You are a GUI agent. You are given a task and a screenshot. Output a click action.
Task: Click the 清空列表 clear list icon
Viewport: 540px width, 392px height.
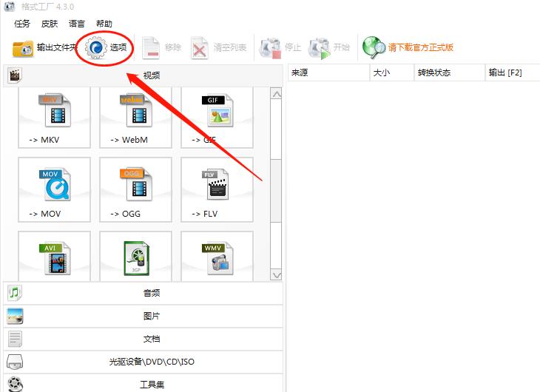click(x=200, y=48)
